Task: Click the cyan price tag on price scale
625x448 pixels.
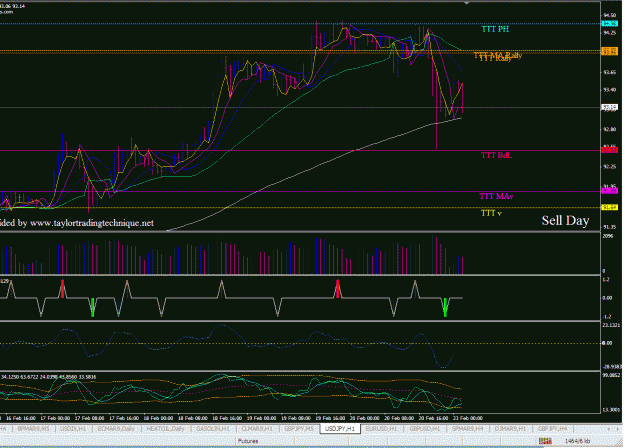Action: [x=609, y=24]
